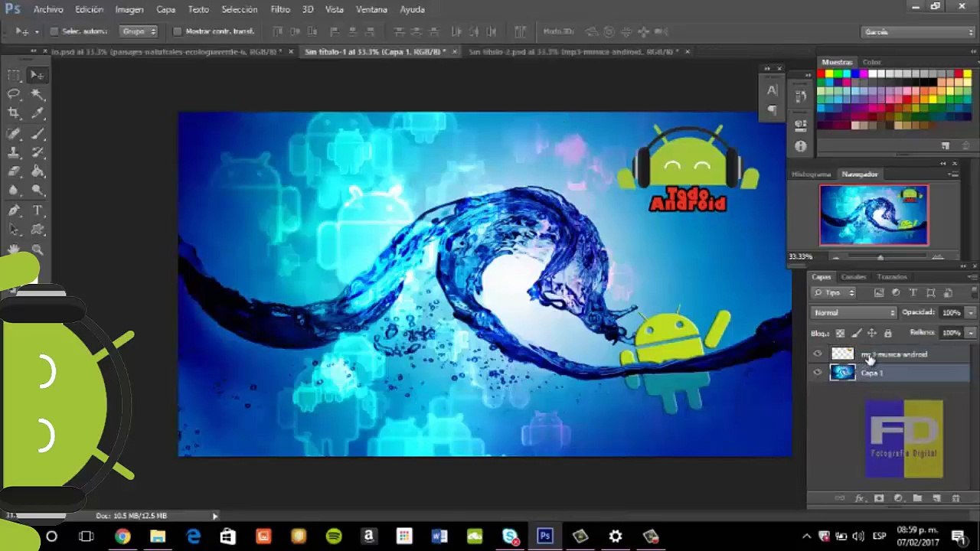Image resolution: width=980 pixels, height=551 pixels.
Task: Select the Path Selection tool
Action: click(14, 230)
